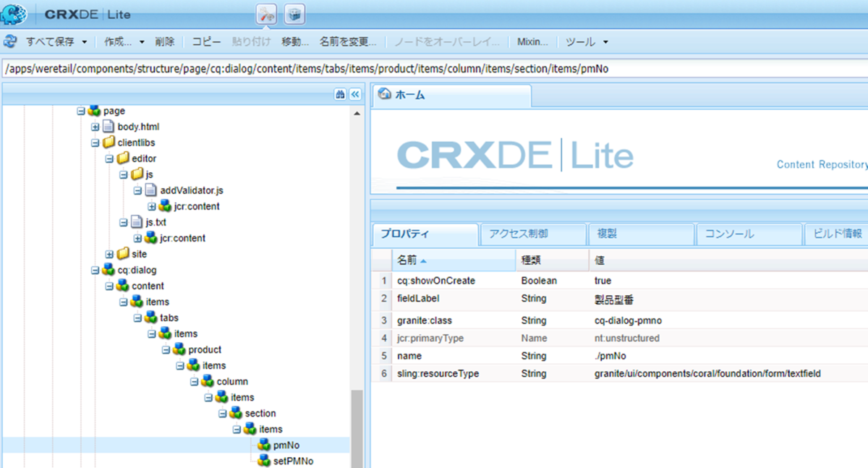Click the editor folder icon
Screen dimensions: 868x468
(x=122, y=158)
